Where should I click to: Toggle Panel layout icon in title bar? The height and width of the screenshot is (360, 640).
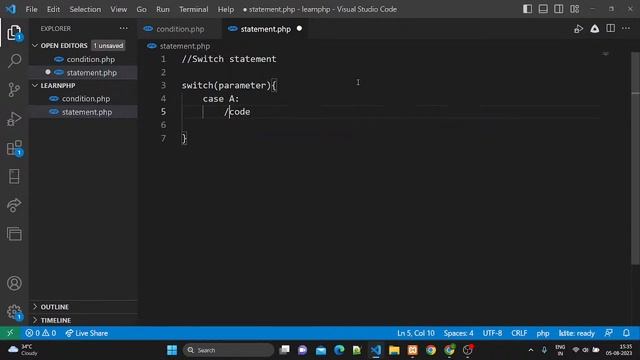click(543, 9)
